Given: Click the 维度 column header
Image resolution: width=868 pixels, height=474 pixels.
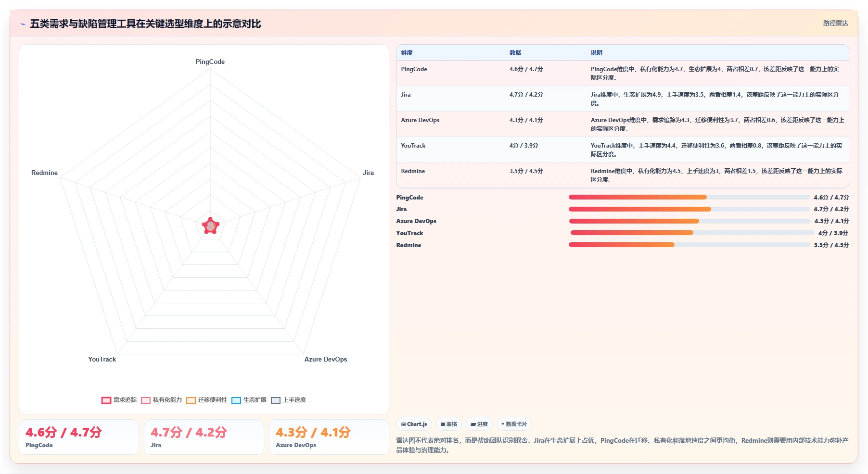Looking at the screenshot, I should (x=407, y=53).
